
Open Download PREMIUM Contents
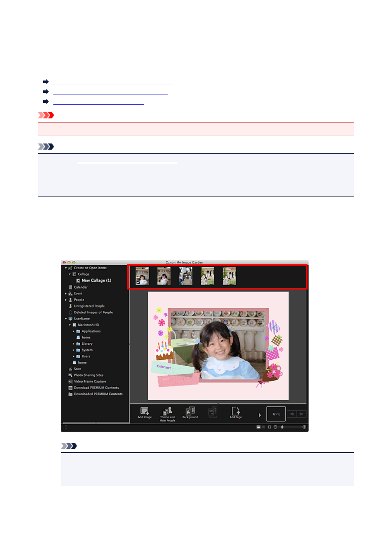[x=96, y=388]
